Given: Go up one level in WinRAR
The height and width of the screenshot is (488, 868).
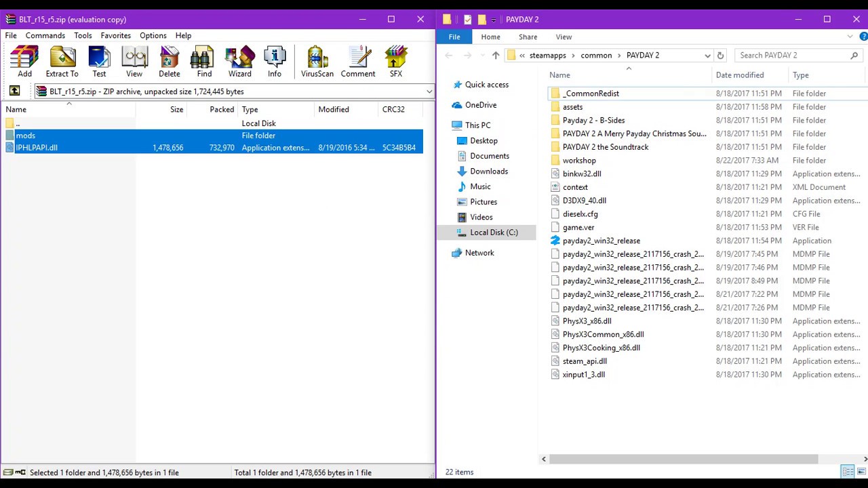Looking at the screenshot, I should (14, 91).
